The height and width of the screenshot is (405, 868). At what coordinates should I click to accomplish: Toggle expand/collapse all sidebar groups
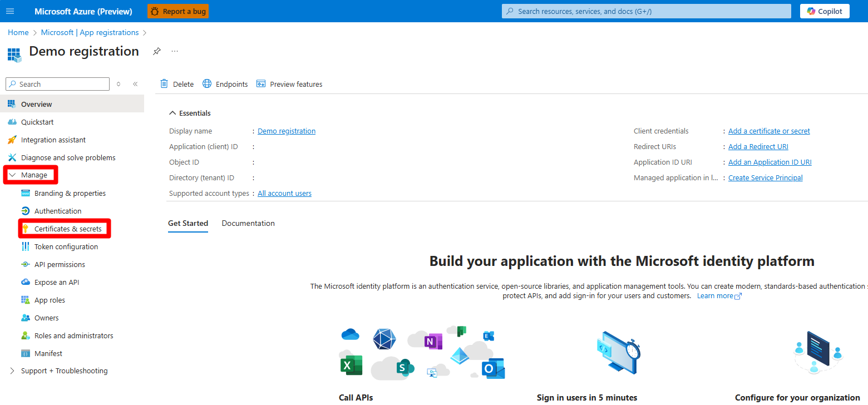click(x=119, y=84)
